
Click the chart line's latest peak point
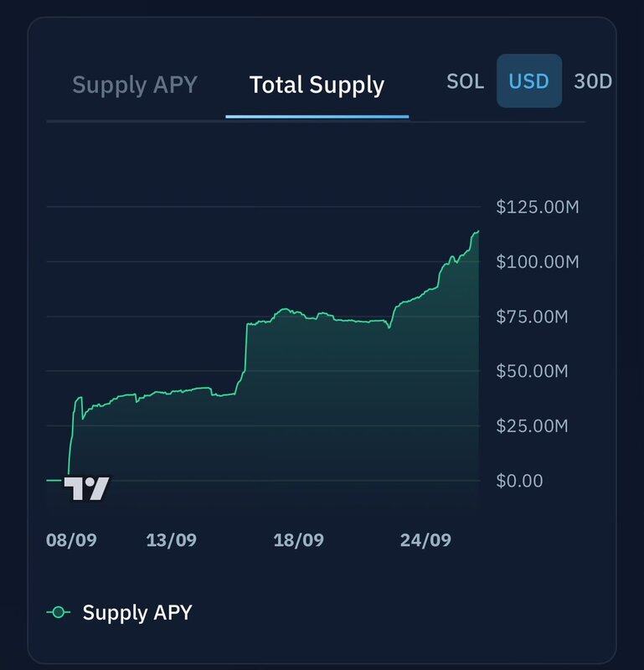[477, 232]
